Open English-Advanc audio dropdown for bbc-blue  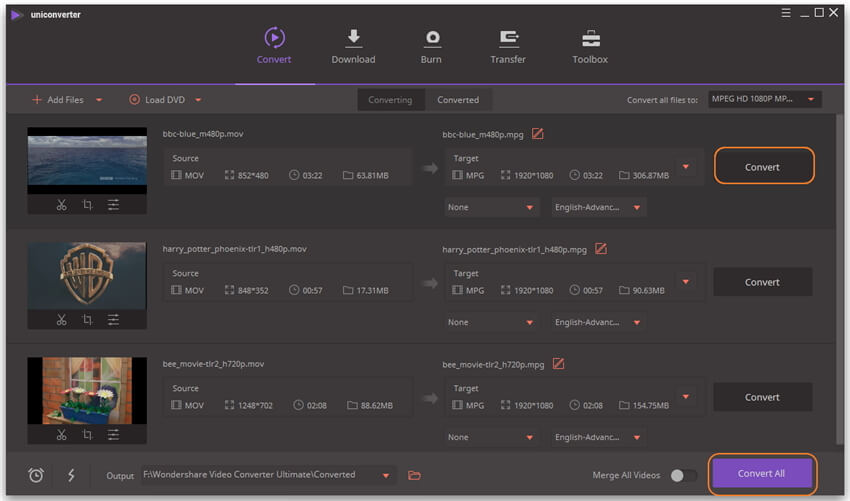[x=598, y=207]
